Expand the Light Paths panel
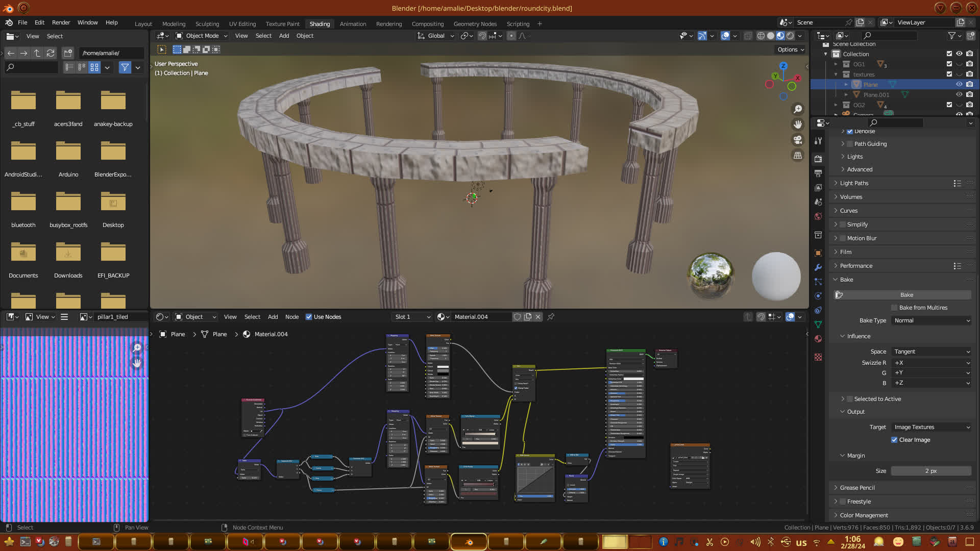 coord(854,183)
